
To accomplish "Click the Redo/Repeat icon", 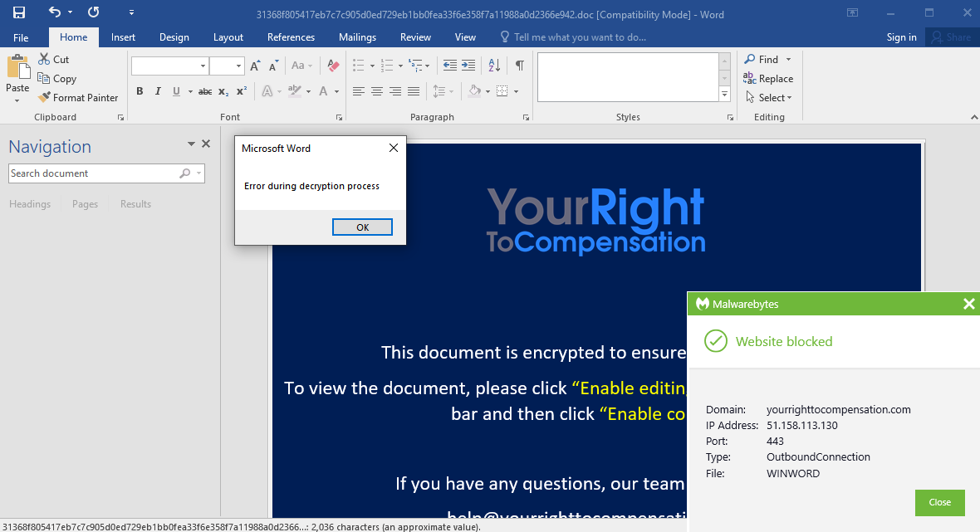I will [x=94, y=12].
